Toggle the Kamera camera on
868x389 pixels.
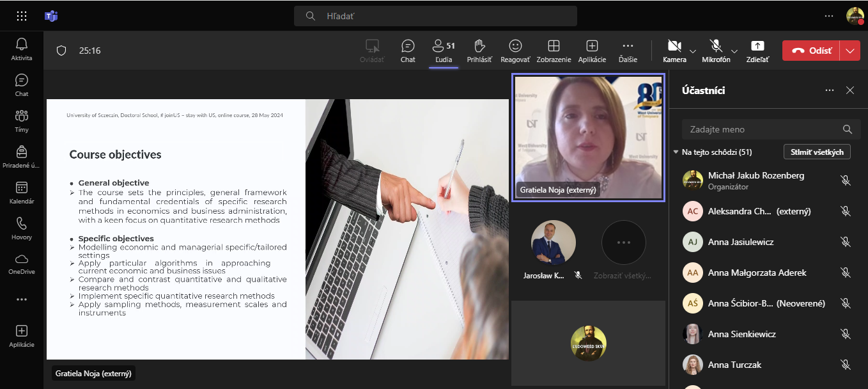point(674,46)
